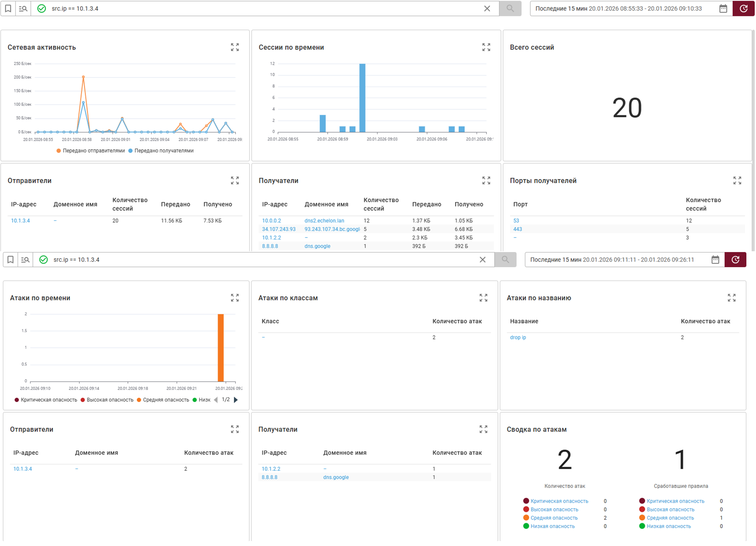Maximize the Порты получателей panel

click(737, 181)
